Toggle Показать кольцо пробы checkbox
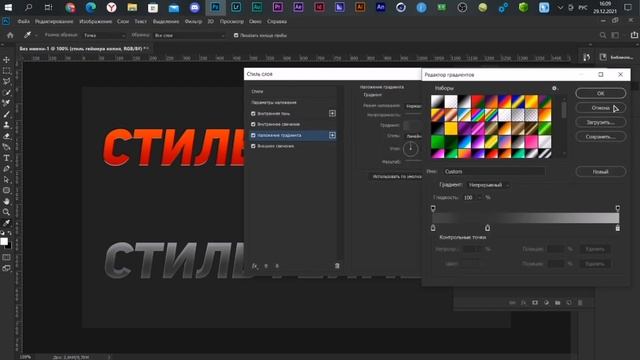 click(x=236, y=36)
